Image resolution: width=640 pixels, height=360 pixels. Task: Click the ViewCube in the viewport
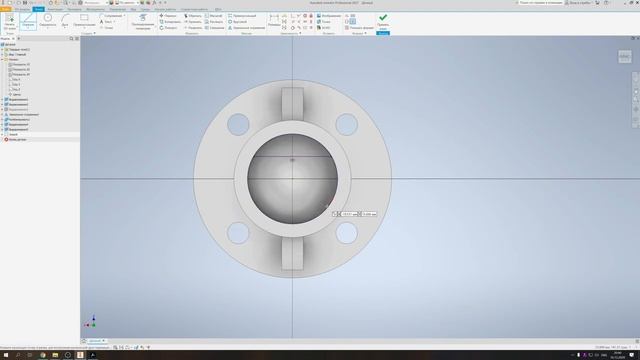tap(624, 56)
